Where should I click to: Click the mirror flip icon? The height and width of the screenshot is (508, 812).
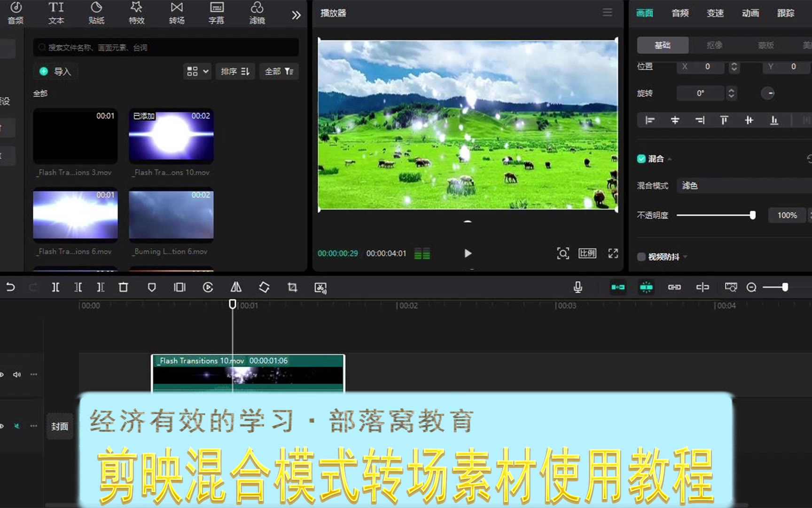pyautogui.click(x=236, y=287)
